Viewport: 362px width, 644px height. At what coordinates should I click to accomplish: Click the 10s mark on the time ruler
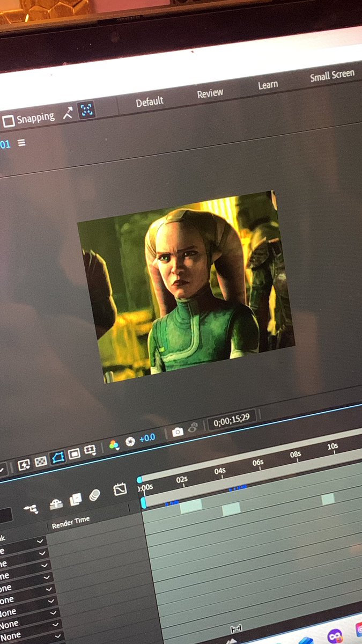(x=333, y=446)
